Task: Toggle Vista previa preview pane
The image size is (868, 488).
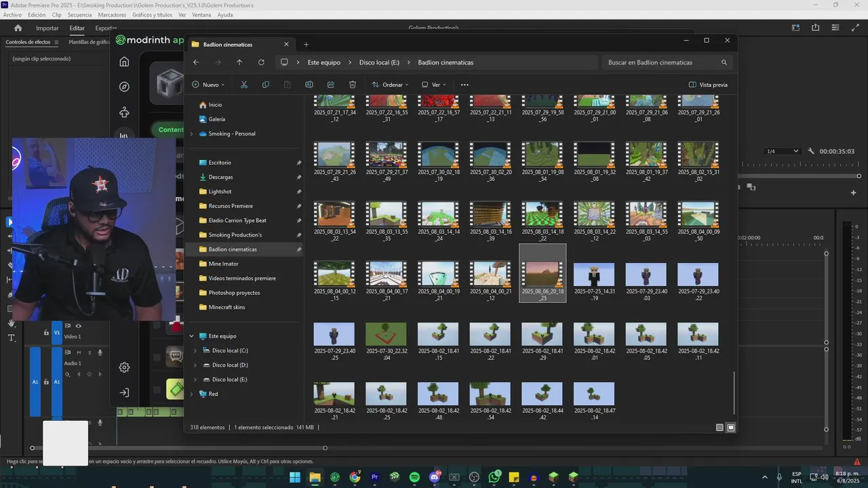Action: tap(708, 85)
